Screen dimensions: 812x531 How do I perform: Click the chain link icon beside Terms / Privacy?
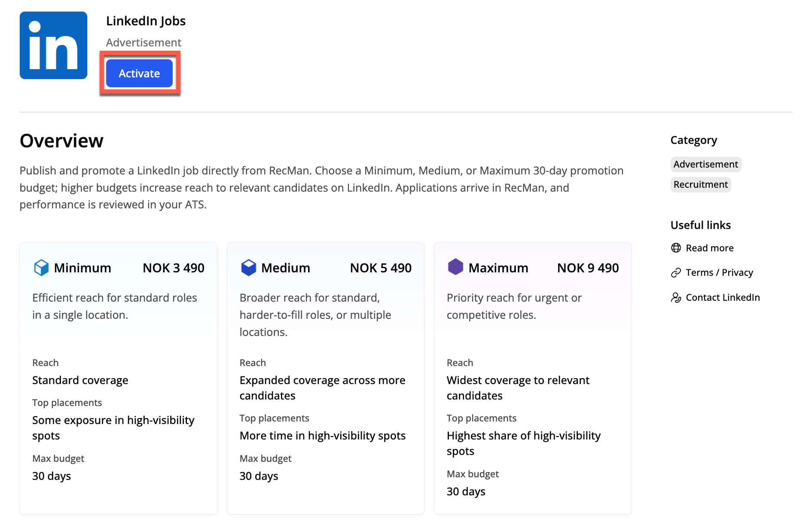click(x=676, y=273)
